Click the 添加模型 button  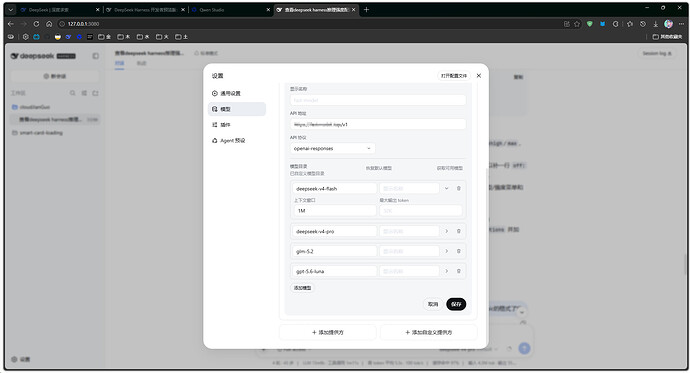click(x=302, y=288)
